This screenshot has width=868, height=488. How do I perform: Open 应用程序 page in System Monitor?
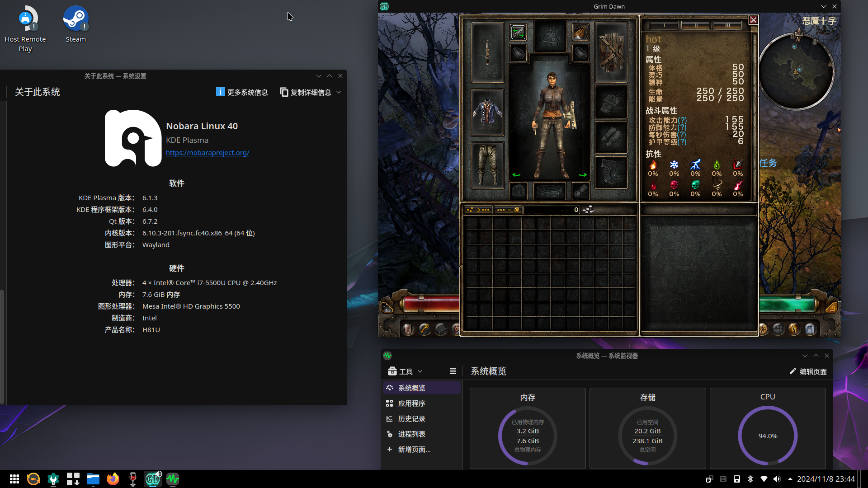[421, 403]
